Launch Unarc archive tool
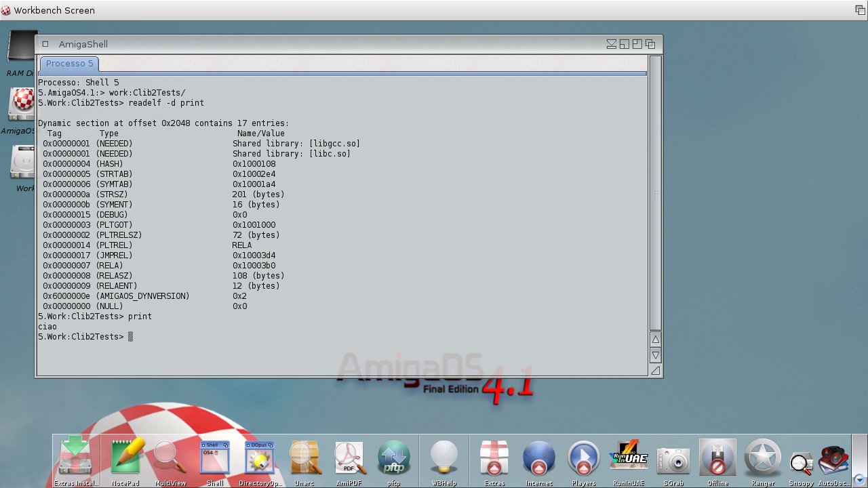The image size is (868, 488). [304, 461]
